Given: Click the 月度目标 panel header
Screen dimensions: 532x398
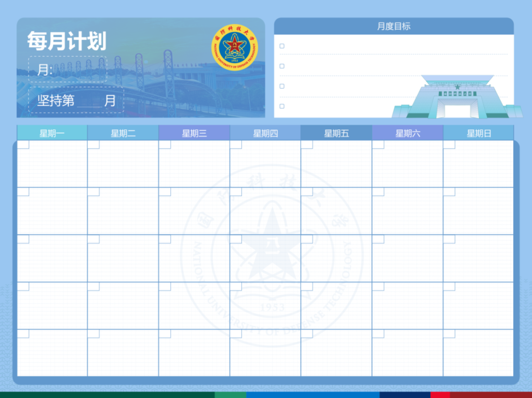Looking at the screenshot, I should 394,26.
